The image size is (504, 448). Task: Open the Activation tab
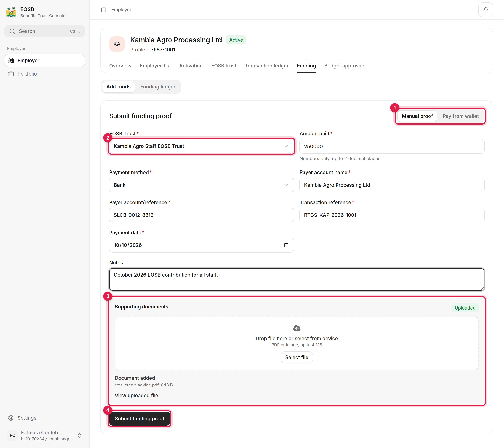pyautogui.click(x=191, y=66)
